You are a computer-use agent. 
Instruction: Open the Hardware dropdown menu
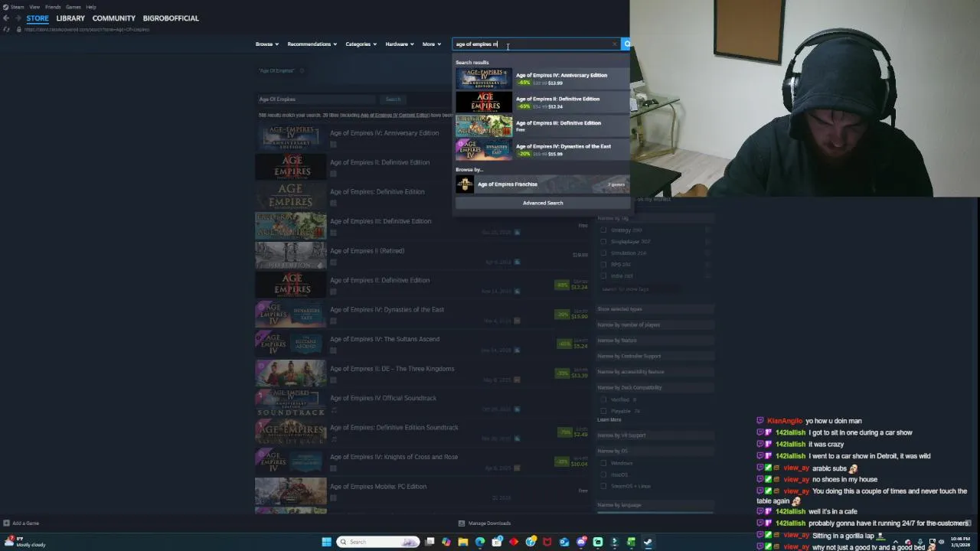coord(400,44)
